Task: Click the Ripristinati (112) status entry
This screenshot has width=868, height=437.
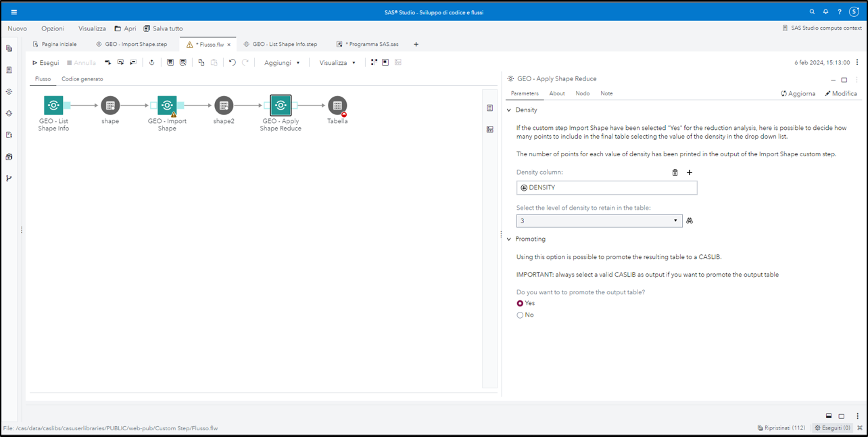Action: pos(781,428)
